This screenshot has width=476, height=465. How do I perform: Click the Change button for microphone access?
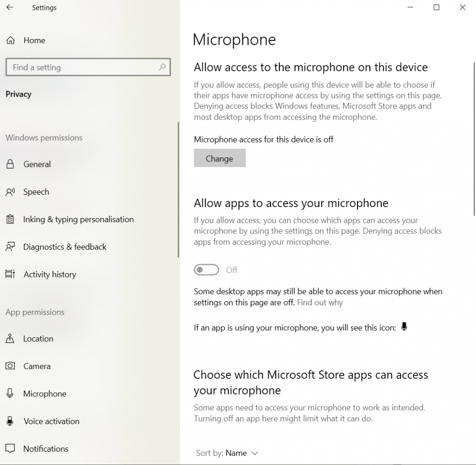(220, 158)
